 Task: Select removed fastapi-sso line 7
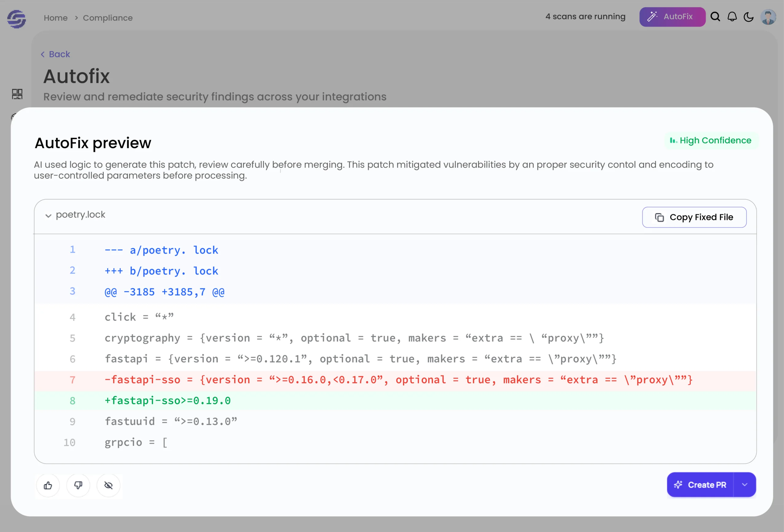[x=395, y=380]
